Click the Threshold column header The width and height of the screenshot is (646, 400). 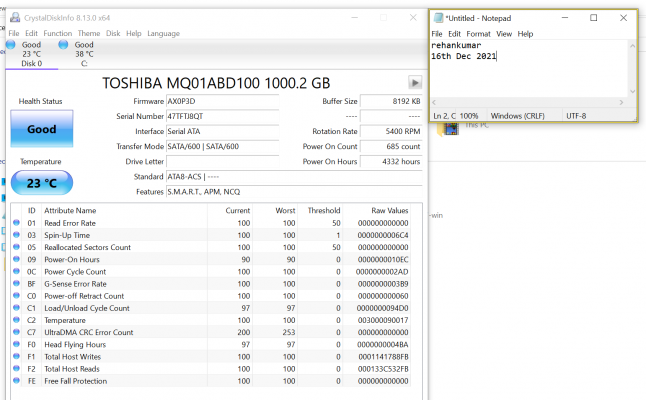tap(324, 211)
